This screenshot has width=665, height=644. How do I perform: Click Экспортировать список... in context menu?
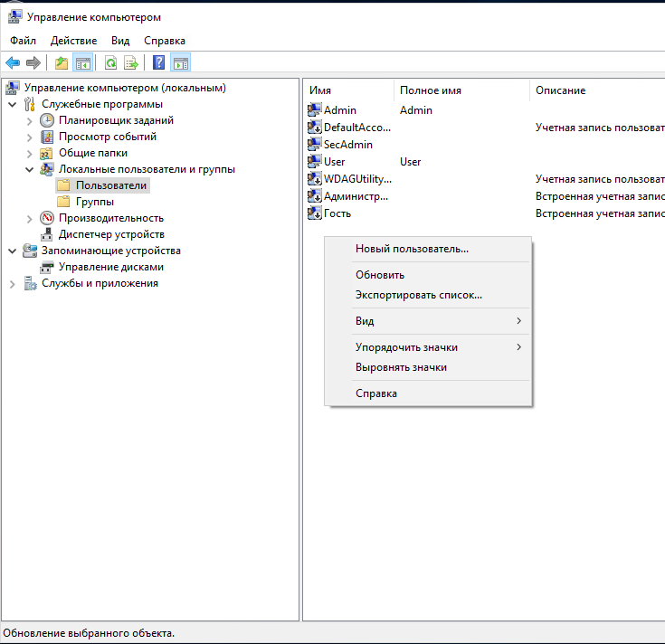[418, 294]
